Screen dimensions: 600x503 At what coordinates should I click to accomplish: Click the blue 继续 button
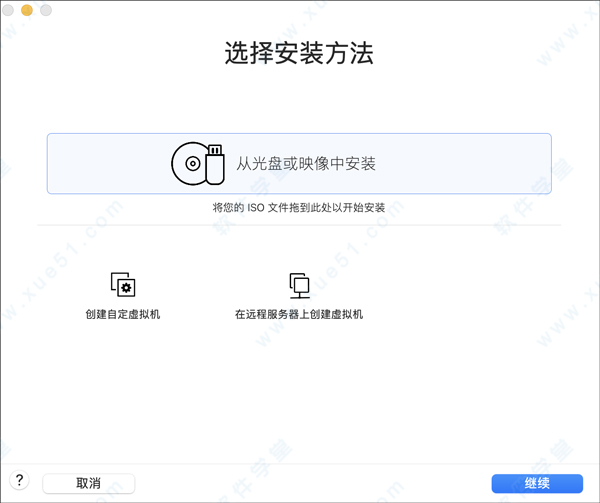[537, 483]
